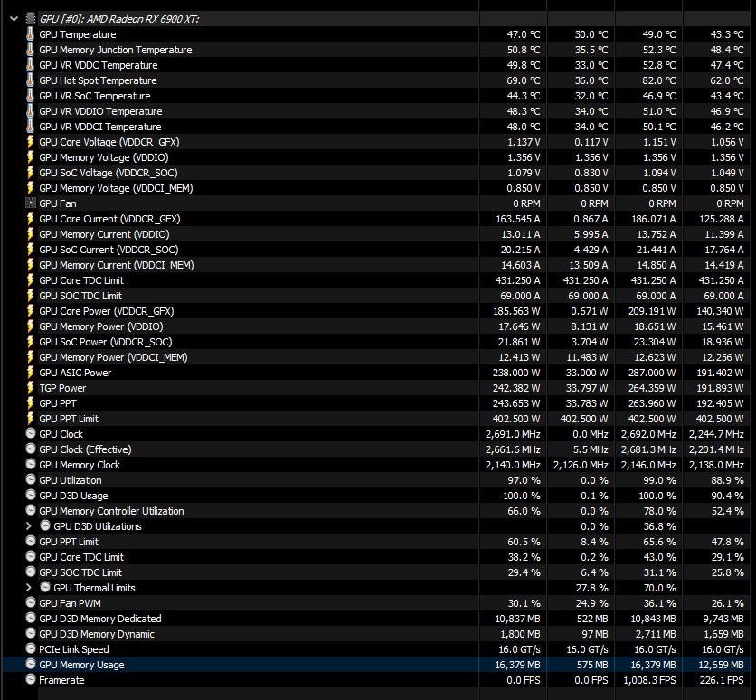Select the GPU Memory Power (VDDIO) label
This screenshot has width=756, height=700.
click(100, 326)
